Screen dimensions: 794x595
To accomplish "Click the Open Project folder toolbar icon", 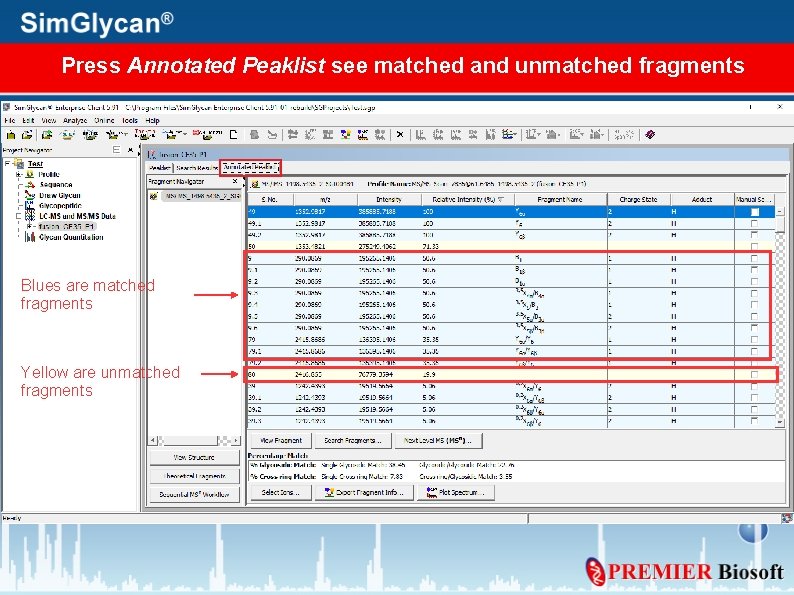I will 27,135.
